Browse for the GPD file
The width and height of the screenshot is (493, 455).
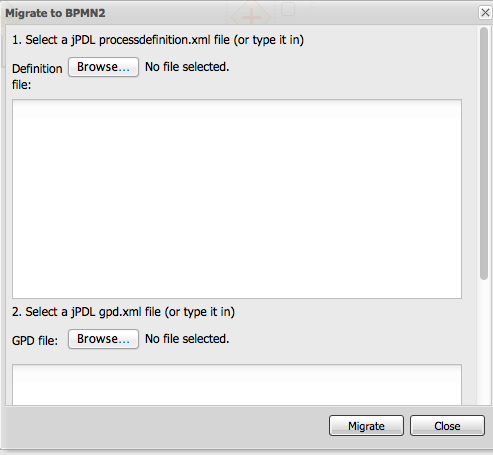coord(103,339)
